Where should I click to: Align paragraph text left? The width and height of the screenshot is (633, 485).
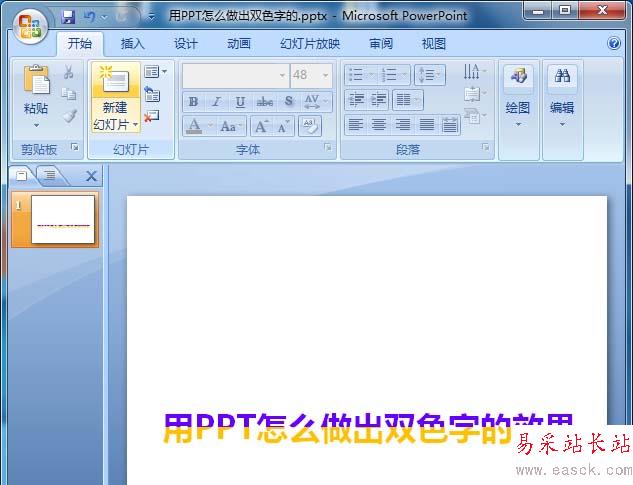point(356,125)
